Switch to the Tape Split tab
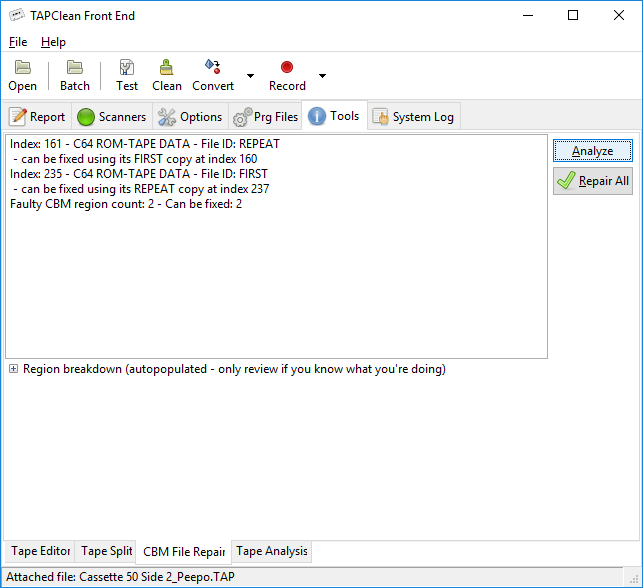 pos(106,551)
